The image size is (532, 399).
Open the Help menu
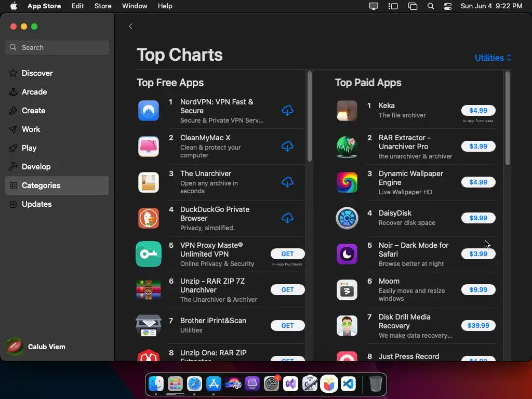[165, 6]
